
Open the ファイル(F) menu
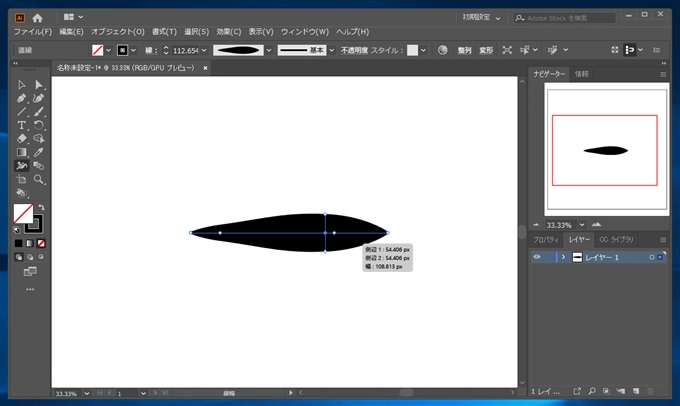tap(33, 32)
